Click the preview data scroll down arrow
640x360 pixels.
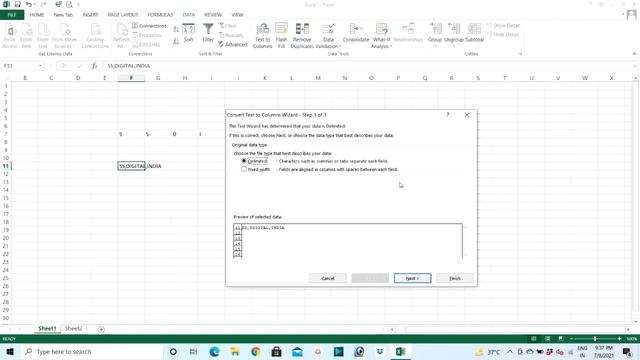pos(466,255)
